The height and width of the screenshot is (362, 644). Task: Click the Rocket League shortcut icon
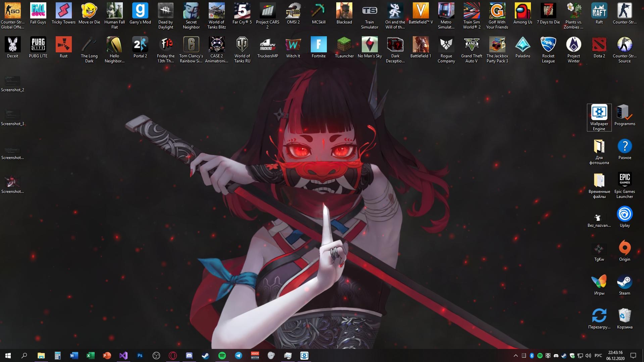[x=548, y=50]
